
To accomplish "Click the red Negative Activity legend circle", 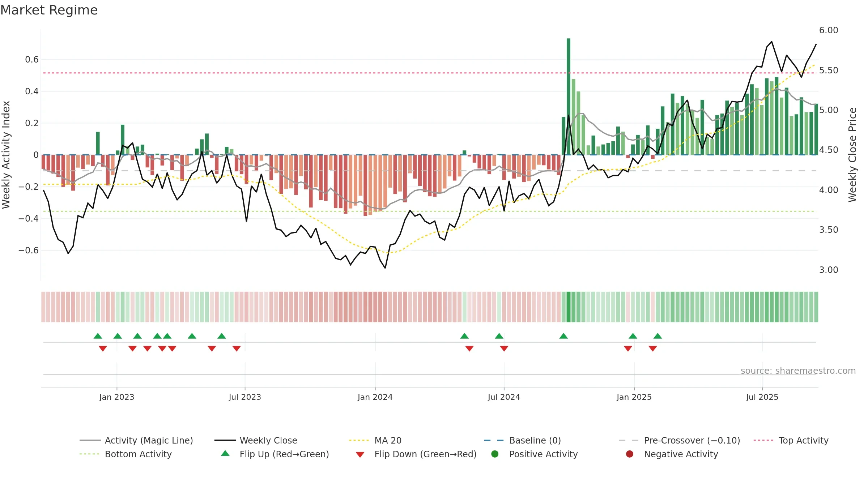I will (x=630, y=454).
